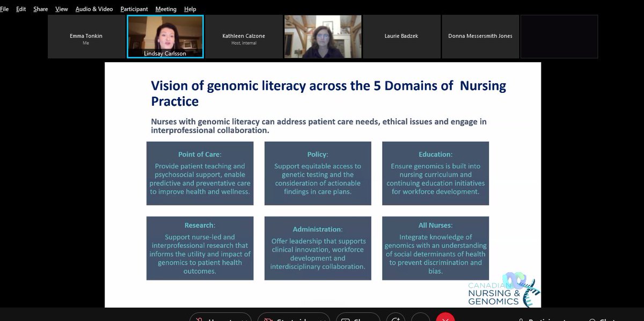Open the View menu
This screenshot has width=644, height=321.
pos(62,9)
